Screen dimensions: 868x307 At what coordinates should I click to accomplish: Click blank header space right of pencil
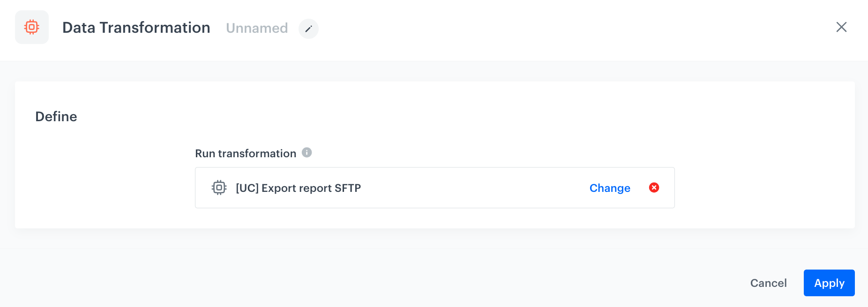pos(562,28)
